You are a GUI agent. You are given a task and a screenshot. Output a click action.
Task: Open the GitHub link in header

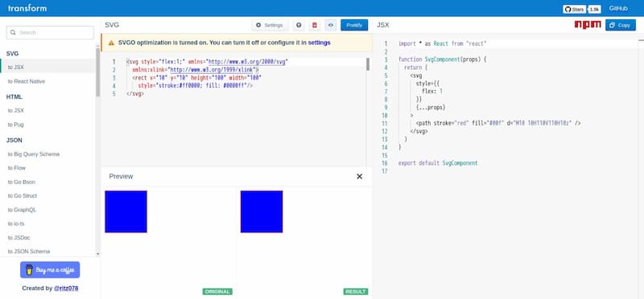(x=618, y=9)
